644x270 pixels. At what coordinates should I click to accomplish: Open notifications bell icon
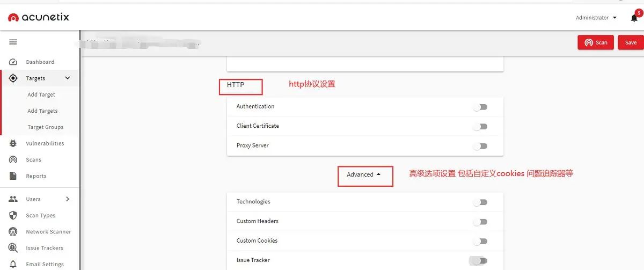634,18
